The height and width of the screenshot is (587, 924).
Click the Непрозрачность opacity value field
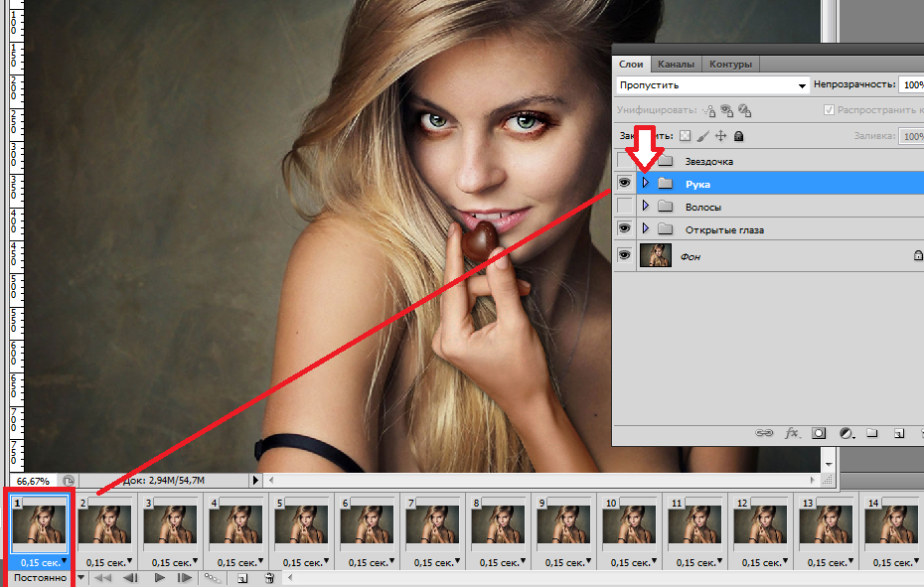[x=911, y=86]
